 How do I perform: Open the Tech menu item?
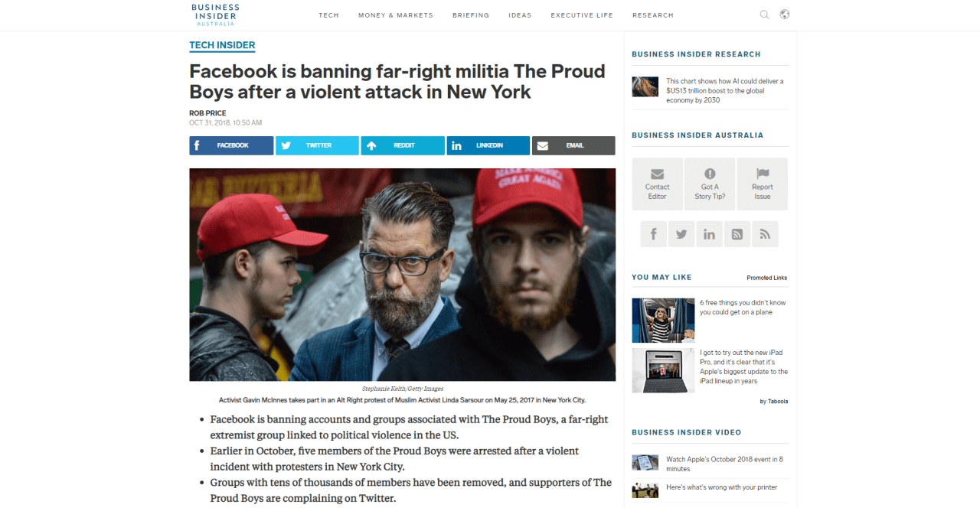pos(328,15)
